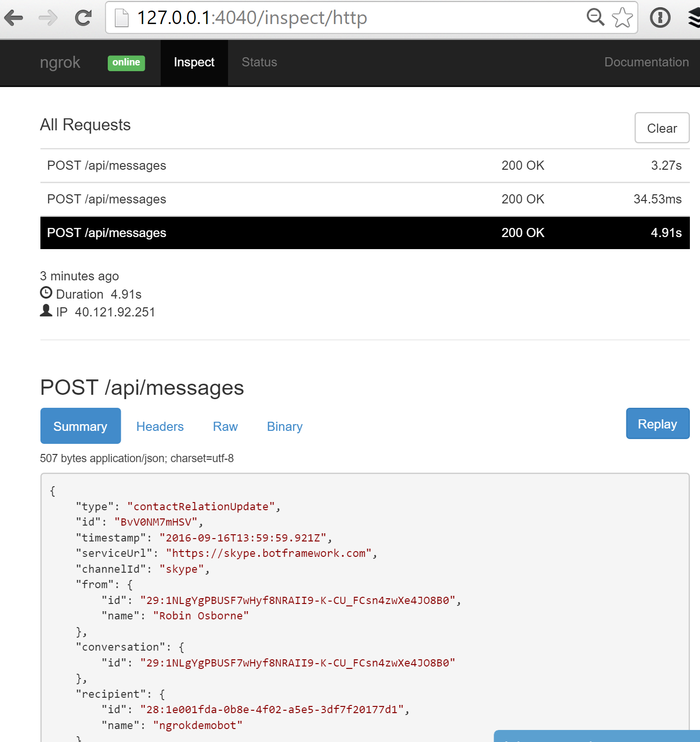Open the stacked-layers extension icon
This screenshot has width=700, height=742.
694,18
